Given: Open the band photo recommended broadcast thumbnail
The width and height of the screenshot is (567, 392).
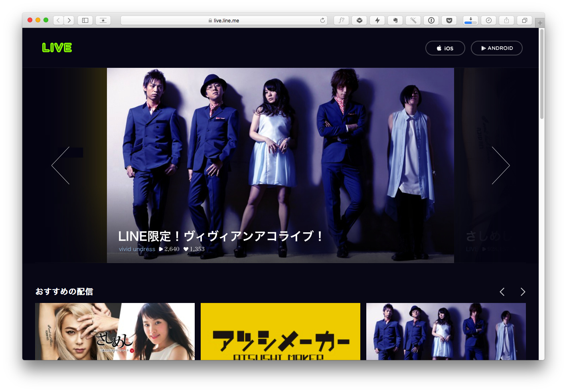Looking at the screenshot, I should point(446,331).
